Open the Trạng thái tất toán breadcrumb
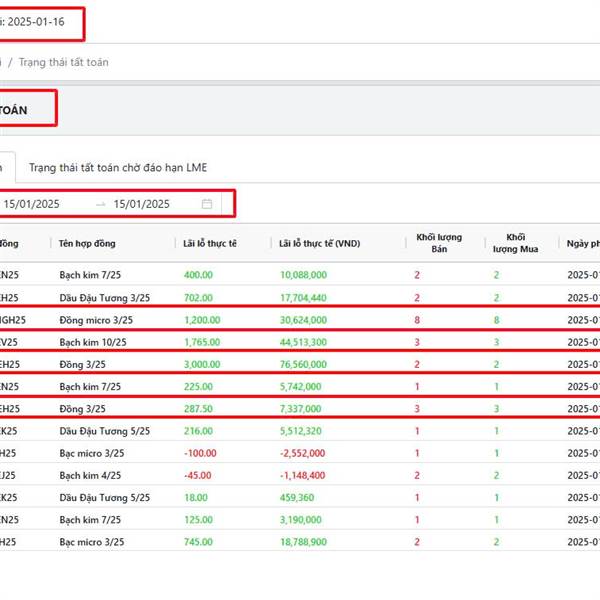 (x=64, y=62)
